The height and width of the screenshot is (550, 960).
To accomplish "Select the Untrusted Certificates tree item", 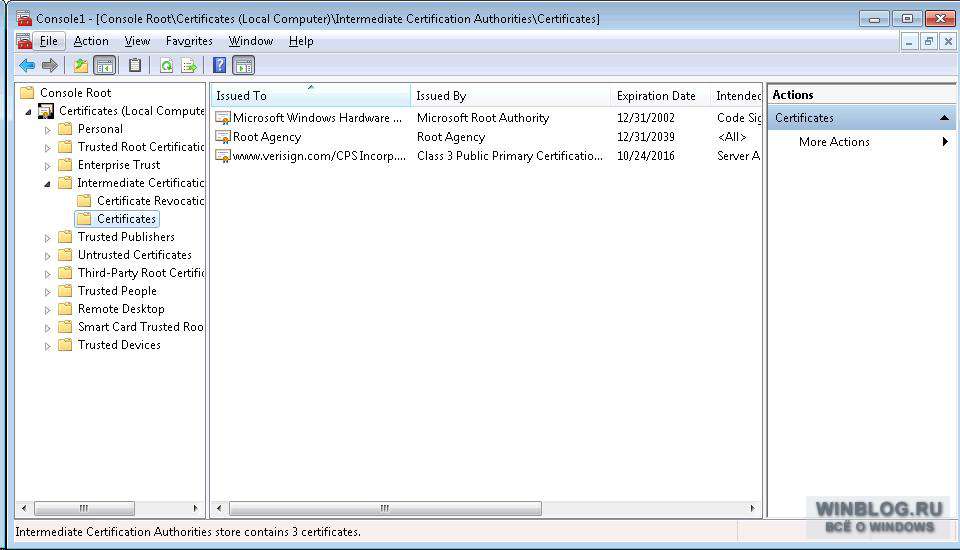I will coord(135,255).
